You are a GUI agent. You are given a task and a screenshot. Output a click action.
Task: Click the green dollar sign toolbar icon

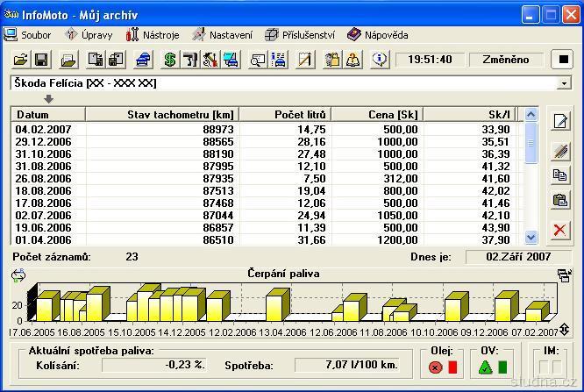pos(170,60)
